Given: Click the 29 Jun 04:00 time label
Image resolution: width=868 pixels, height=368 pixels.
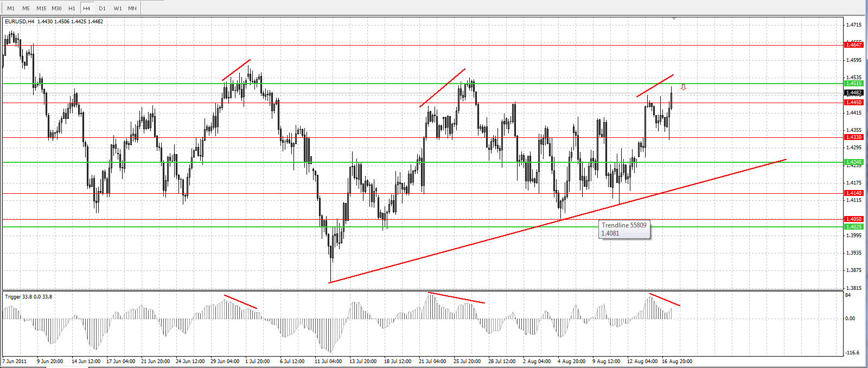Looking at the screenshot, I should pos(225,361).
